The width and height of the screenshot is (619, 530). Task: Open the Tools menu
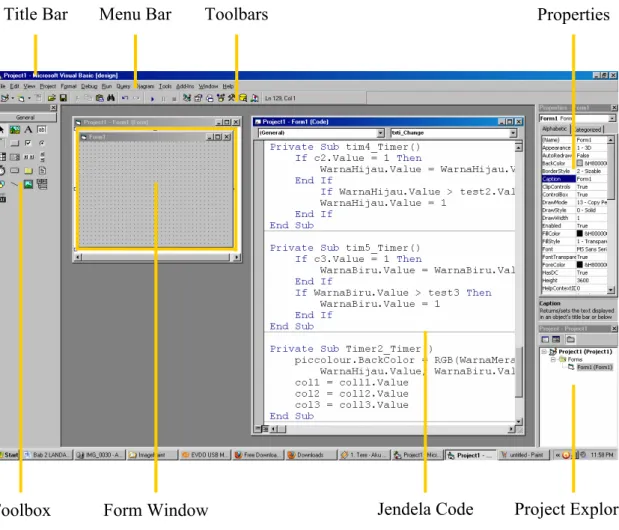coord(165,86)
